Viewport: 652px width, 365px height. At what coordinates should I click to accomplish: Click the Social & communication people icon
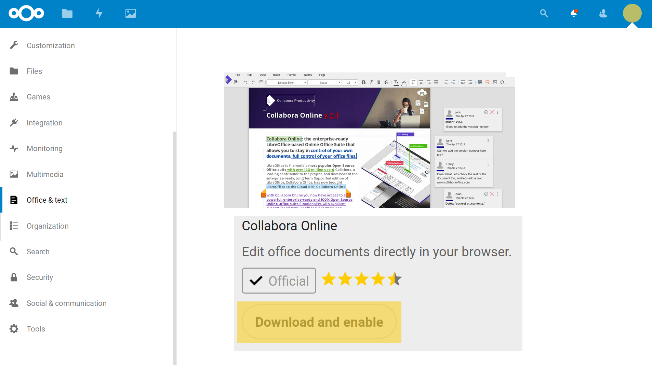coord(14,303)
